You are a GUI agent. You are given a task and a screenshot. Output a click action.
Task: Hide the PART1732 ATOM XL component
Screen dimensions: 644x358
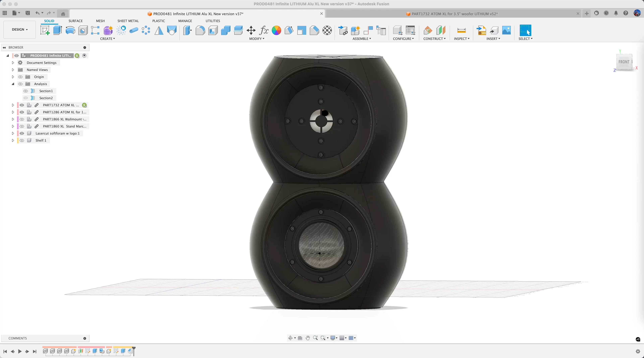click(22, 105)
